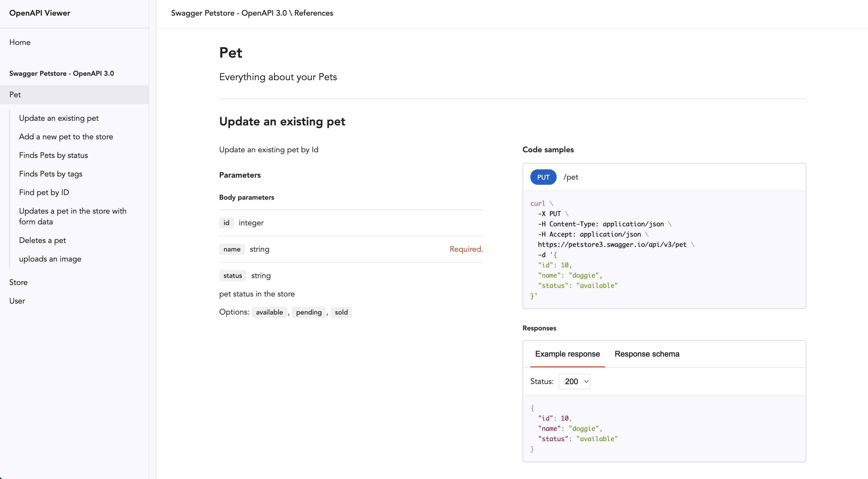The height and width of the screenshot is (479, 868).
Task: Click the OpenAPI Viewer title
Action: (x=39, y=13)
